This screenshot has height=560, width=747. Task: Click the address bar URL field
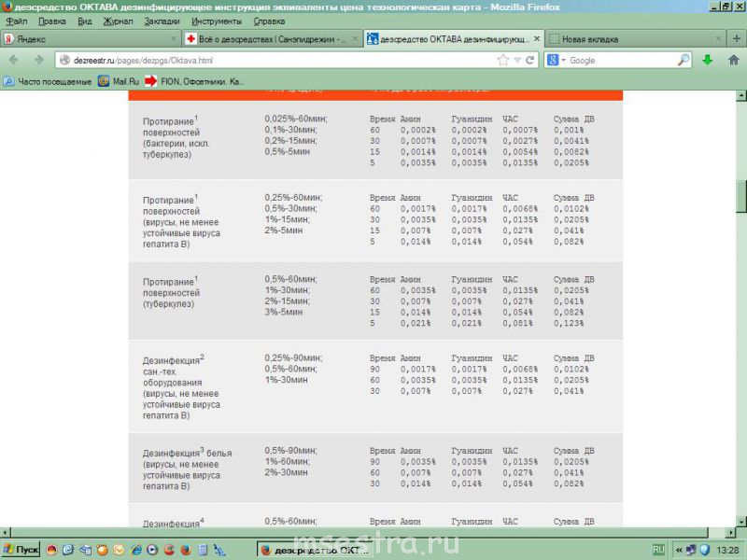(280, 60)
